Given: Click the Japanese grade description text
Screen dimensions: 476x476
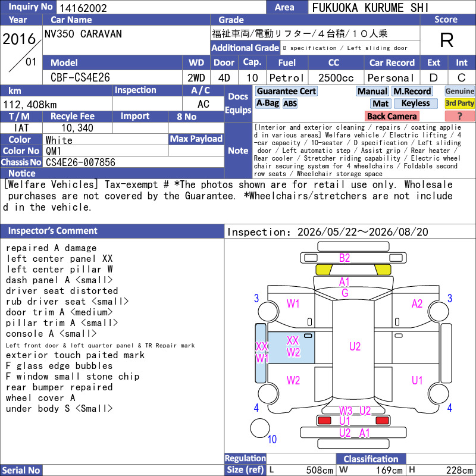Looking at the screenshot, I should [300, 33].
